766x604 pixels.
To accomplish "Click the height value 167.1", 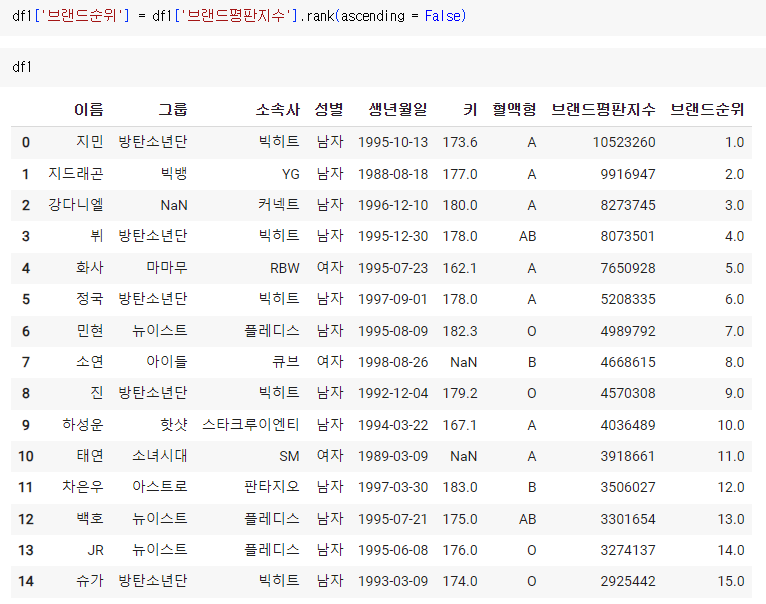I will point(460,425).
